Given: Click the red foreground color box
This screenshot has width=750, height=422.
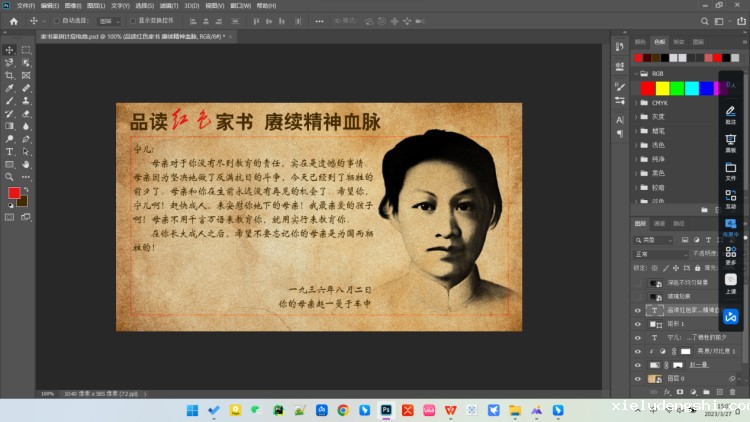Looking at the screenshot, I should click(x=14, y=192).
